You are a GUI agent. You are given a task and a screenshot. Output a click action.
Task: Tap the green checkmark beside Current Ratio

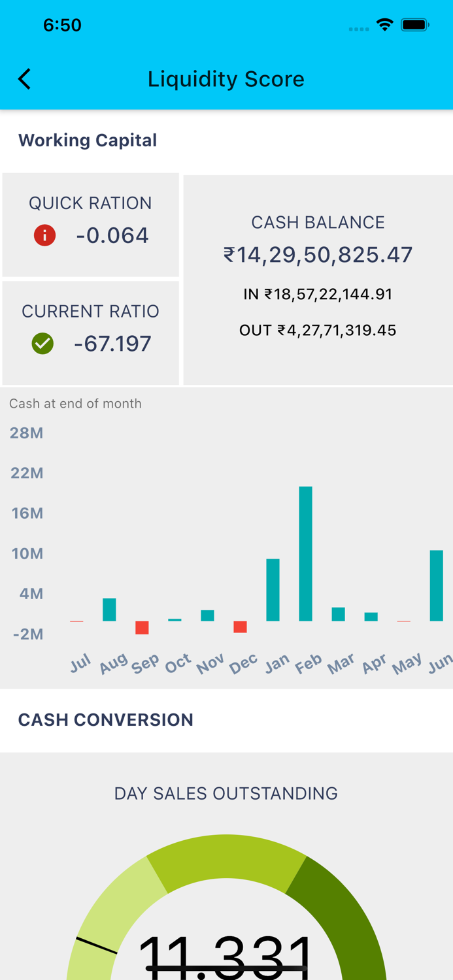44,342
